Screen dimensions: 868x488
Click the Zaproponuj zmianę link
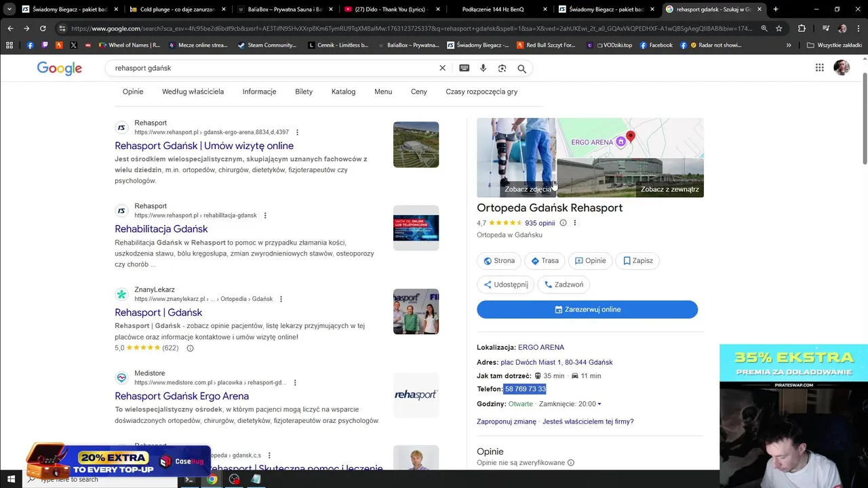(507, 422)
